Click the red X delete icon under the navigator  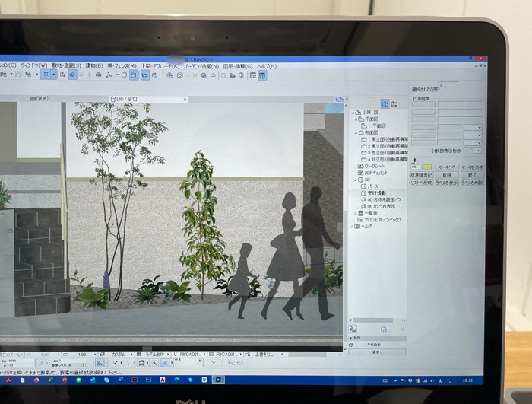click(x=402, y=329)
